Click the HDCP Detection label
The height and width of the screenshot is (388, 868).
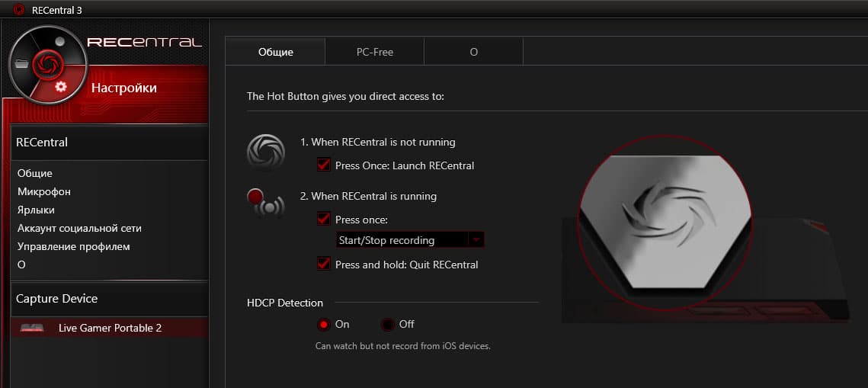285,303
